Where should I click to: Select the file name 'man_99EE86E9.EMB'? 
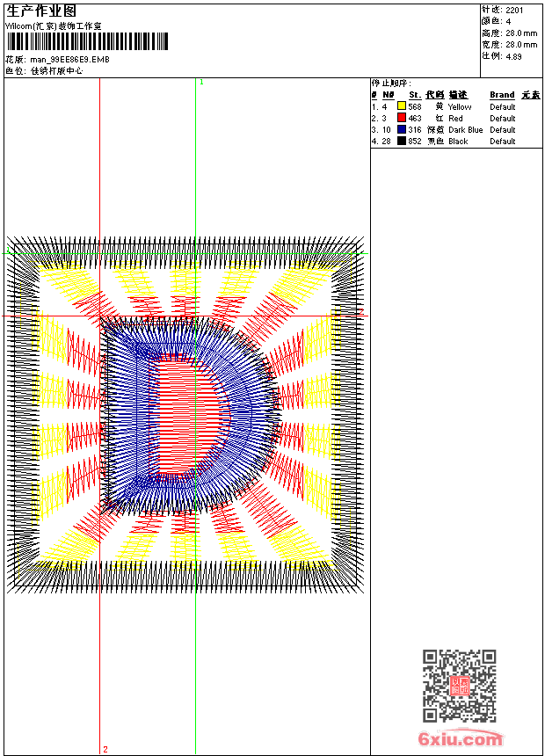click(70, 60)
